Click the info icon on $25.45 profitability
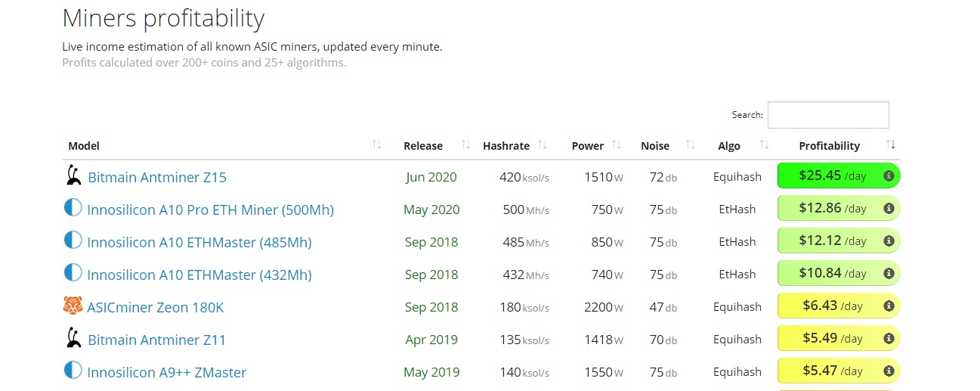The image size is (980, 391). [x=889, y=176]
